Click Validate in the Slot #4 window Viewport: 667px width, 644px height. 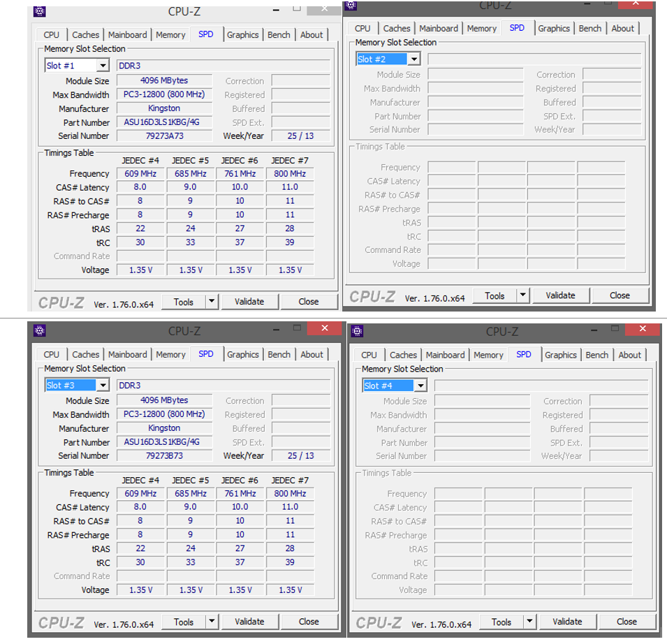tap(567, 622)
